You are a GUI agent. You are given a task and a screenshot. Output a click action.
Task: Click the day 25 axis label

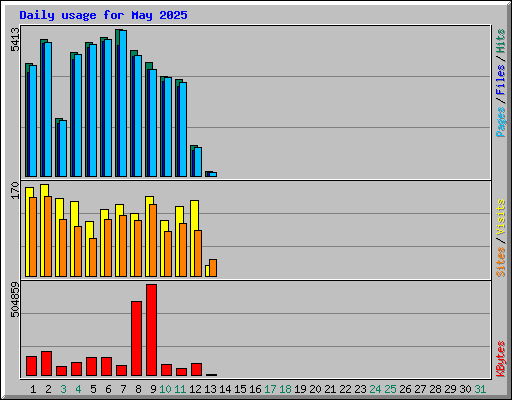[390, 389]
